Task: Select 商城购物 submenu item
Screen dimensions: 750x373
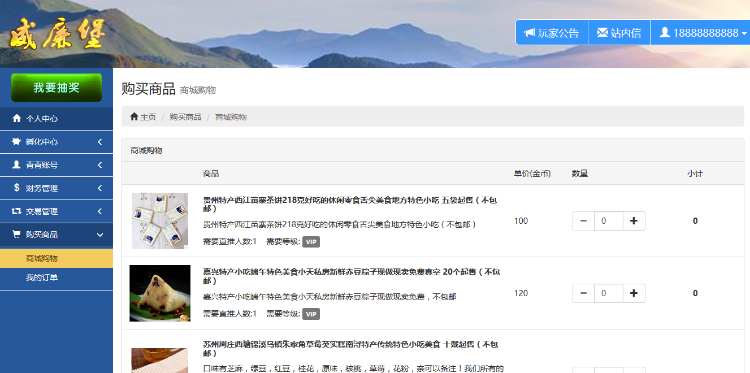Action: tap(56, 258)
